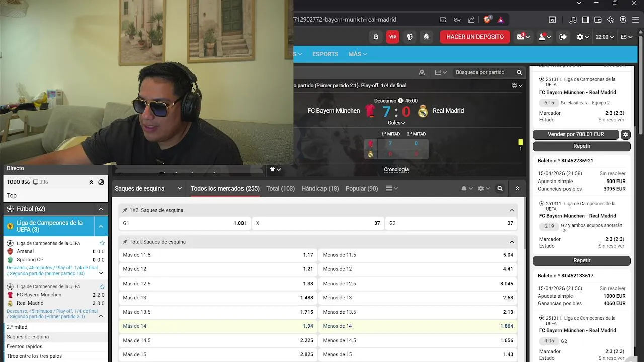The width and height of the screenshot is (644, 362).
Task: Collapse the Fútbol (62) sidebar section
Action: tap(101, 209)
